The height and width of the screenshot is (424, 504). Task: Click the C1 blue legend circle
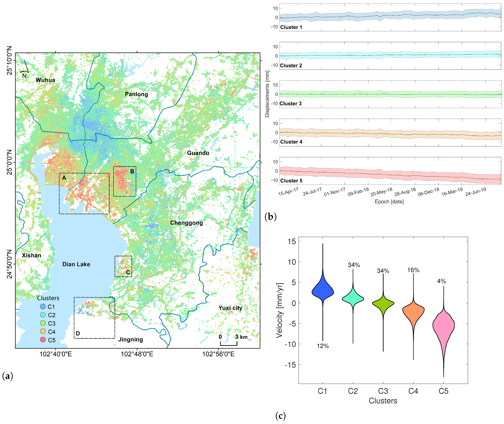click(43, 306)
